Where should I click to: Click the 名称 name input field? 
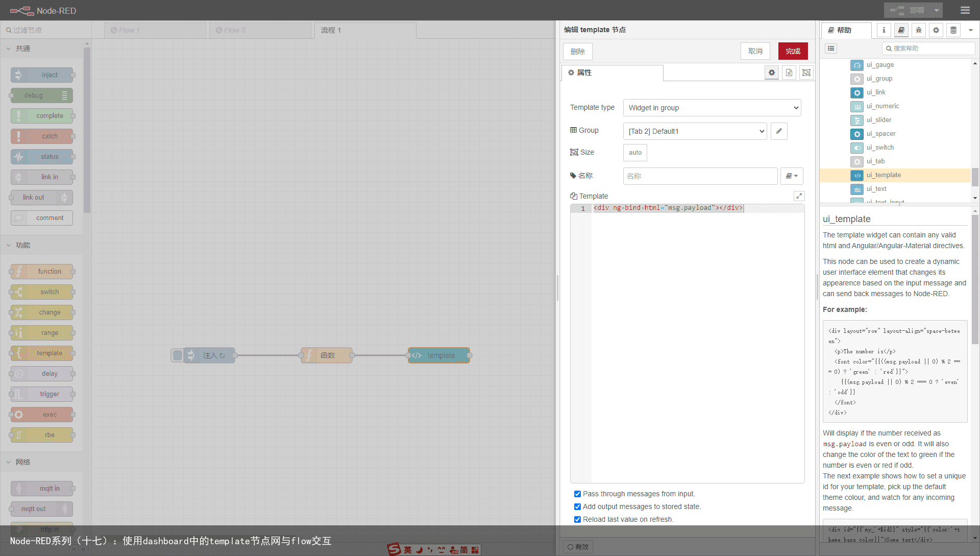[700, 176]
